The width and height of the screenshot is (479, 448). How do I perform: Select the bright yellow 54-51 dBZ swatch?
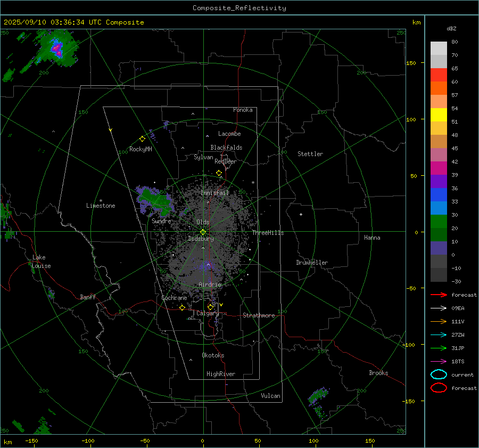click(x=439, y=115)
